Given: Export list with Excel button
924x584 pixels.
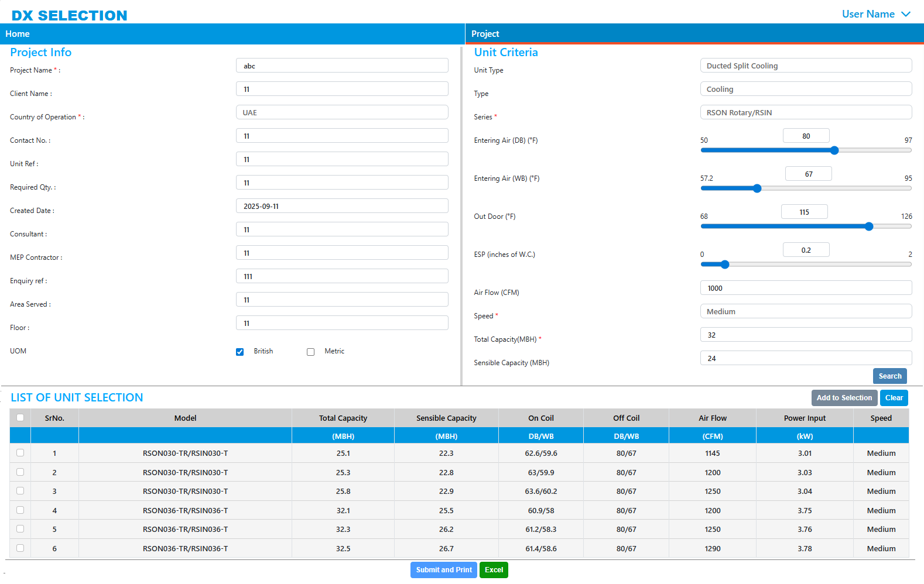Looking at the screenshot, I should point(494,570).
